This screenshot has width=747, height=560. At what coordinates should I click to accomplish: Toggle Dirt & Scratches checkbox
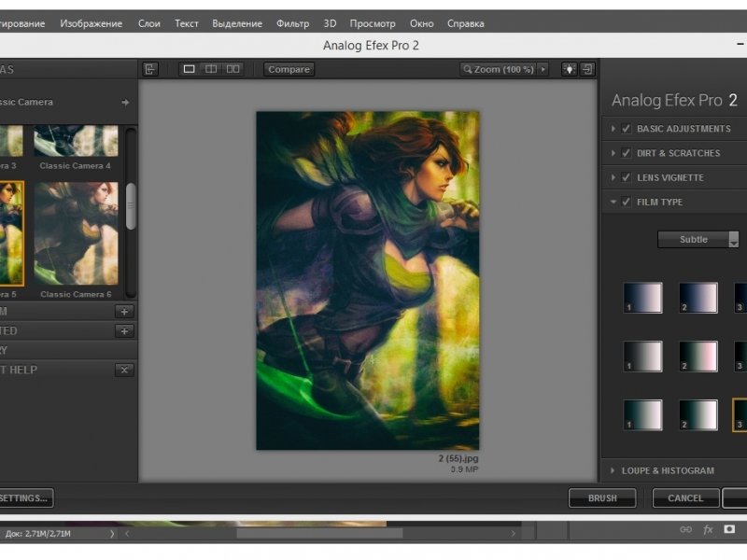pos(626,153)
